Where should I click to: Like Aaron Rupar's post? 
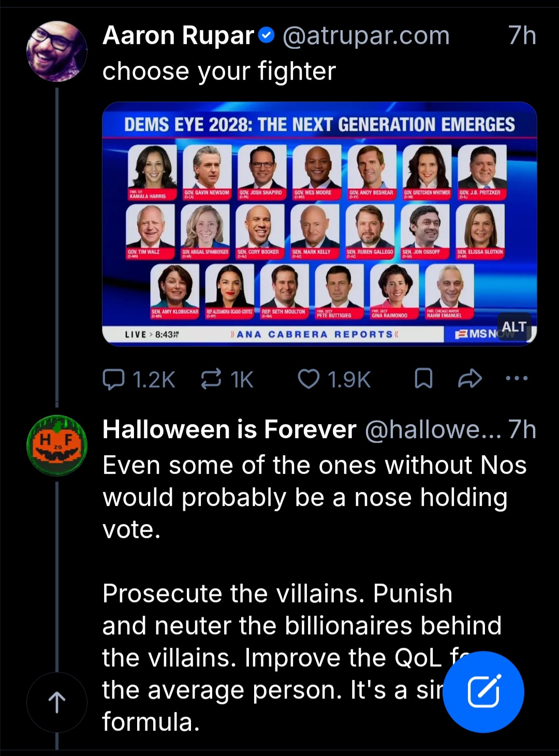pos(309,379)
